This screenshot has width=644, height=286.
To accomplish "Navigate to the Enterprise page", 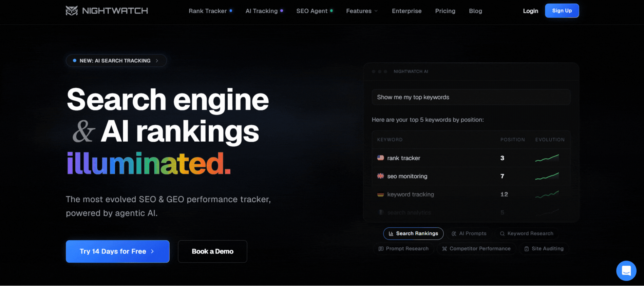I will click(x=406, y=11).
